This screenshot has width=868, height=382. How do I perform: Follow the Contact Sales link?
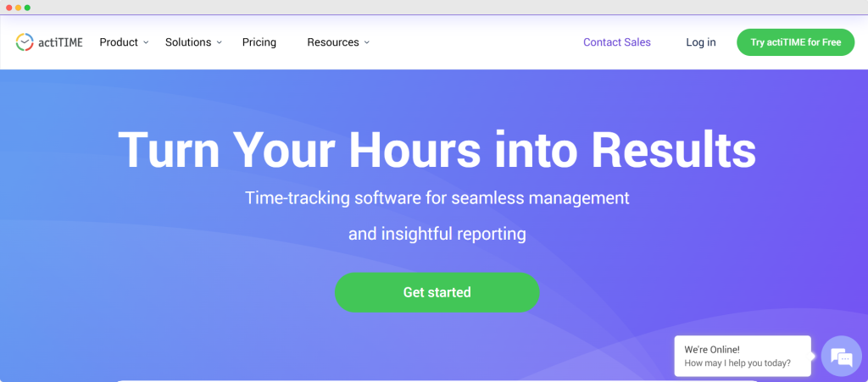(617, 42)
